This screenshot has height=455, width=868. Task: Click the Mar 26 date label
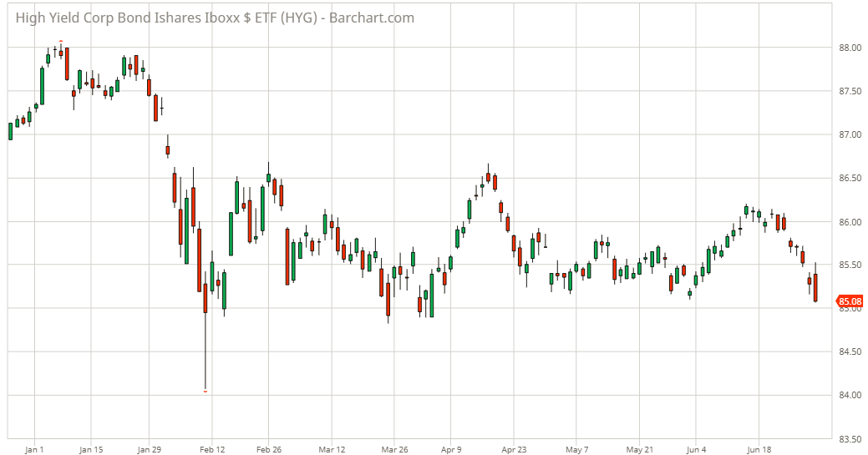[x=394, y=449]
